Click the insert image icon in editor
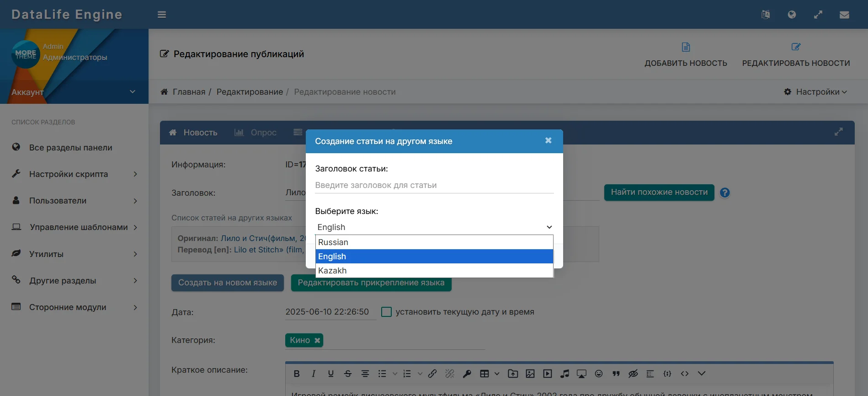 click(x=530, y=374)
